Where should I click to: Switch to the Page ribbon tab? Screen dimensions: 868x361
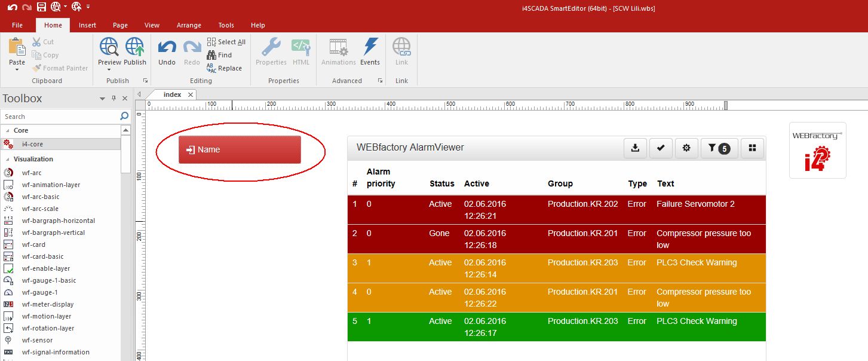[x=120, y=25]
